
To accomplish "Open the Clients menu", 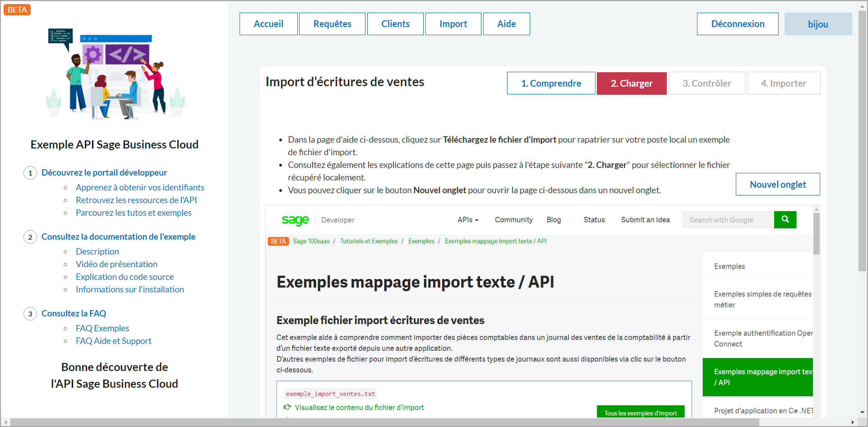I will click(395, 24).
